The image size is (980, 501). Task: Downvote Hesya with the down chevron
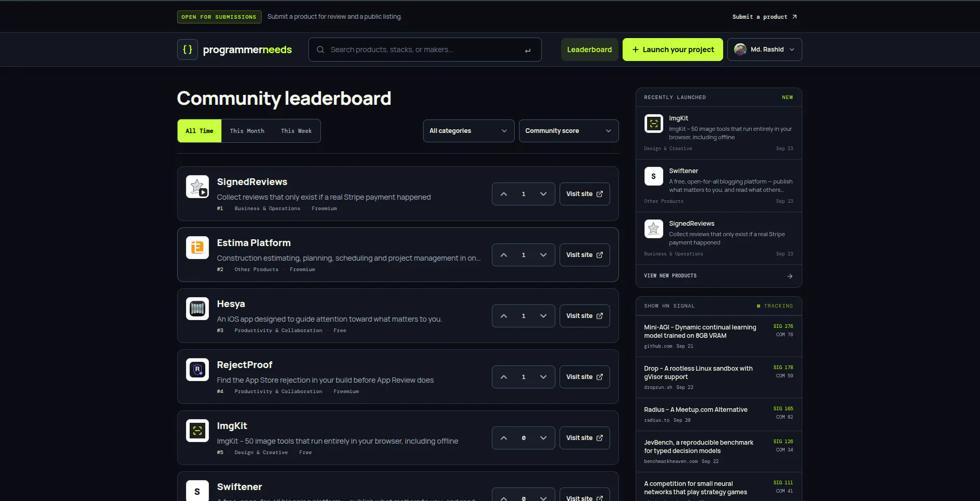[543, 316]
